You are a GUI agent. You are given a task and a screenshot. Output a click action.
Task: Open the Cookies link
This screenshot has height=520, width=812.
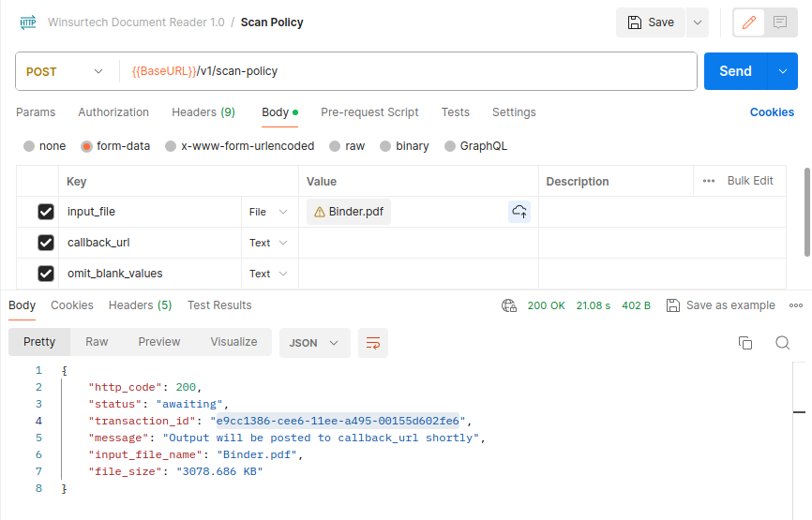772,112
